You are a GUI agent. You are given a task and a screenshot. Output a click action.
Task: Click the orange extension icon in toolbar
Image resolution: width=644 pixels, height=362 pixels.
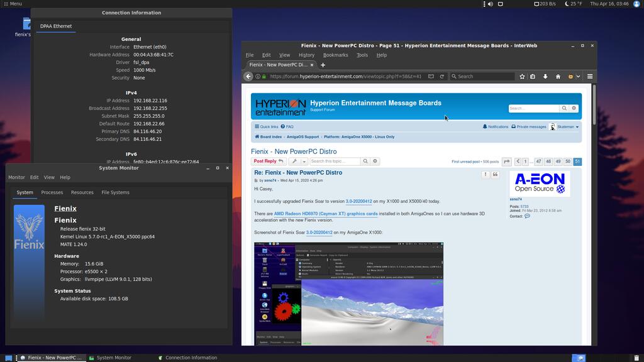click(570, 76)
